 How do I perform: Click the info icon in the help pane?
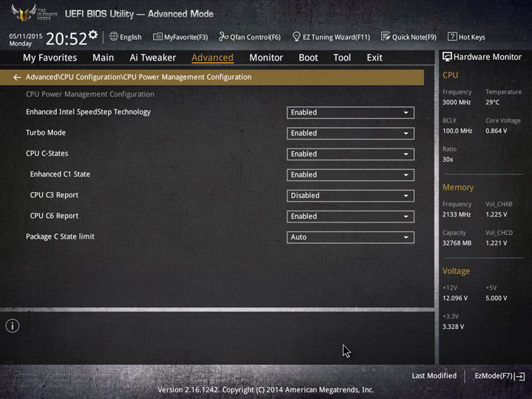pyautogui.click(x=13, y=326)
